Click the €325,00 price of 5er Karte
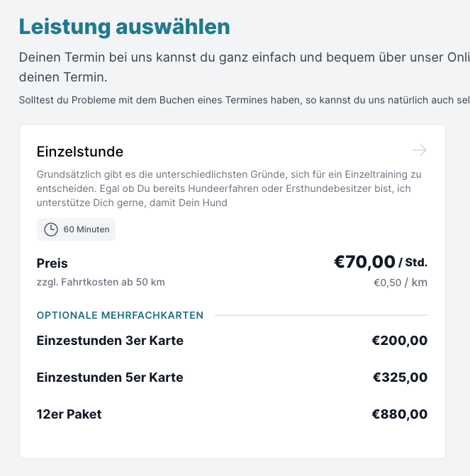 click(x=400, y=378)
